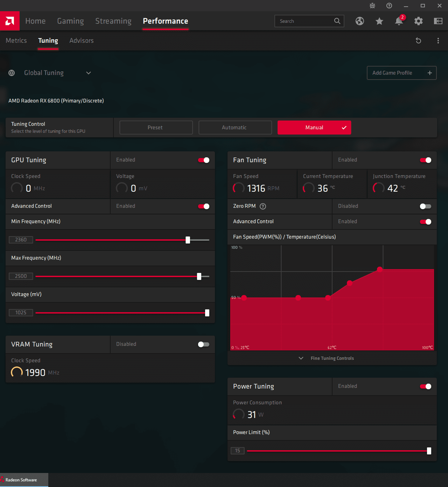This screenshot has width=448, height=487.
Task: Click the reset tuning arrow icon
Action: (x=418, y=41)
